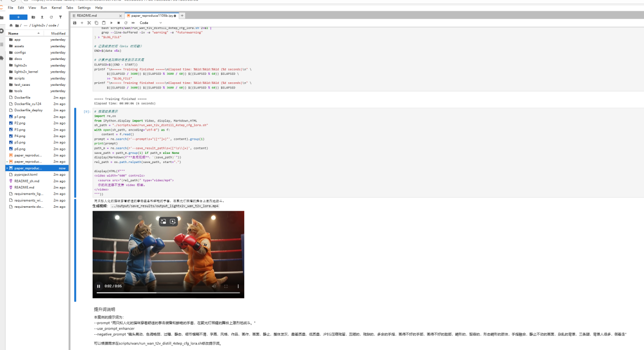Save the notebook with the save icon
The image size is (644, 350).
click(75, 23)
